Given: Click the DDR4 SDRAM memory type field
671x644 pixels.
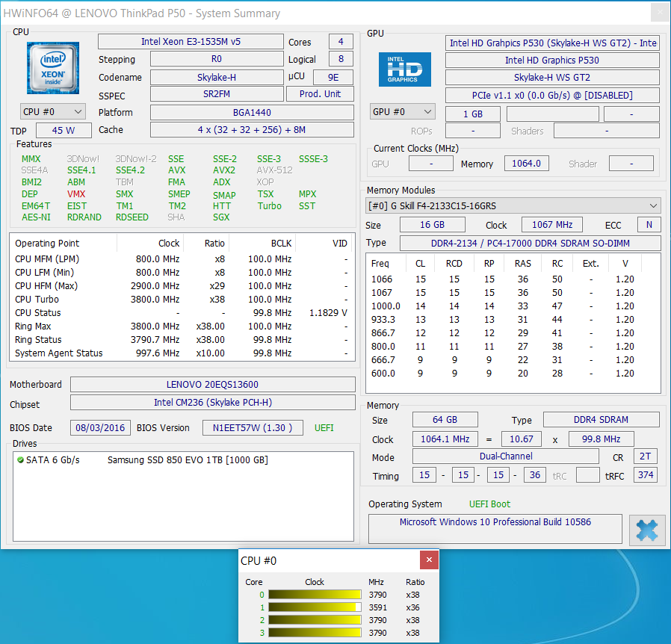Looking at the screenshot, I should click(x=602, y=419).
